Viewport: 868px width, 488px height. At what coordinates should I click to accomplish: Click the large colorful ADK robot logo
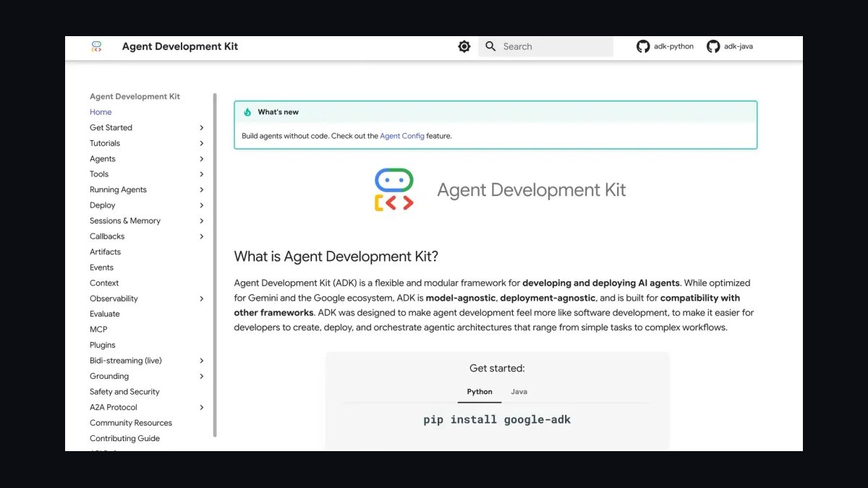(x=394, y=190)
